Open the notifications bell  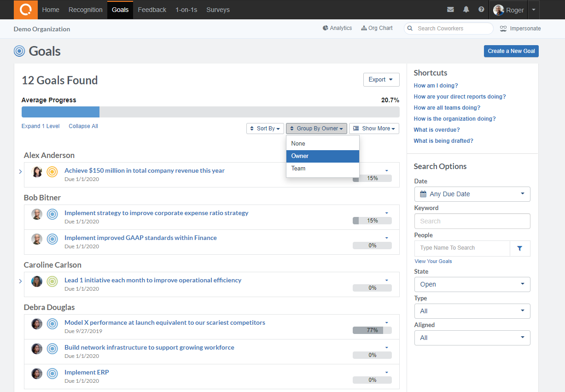click(x=466, y=10)
